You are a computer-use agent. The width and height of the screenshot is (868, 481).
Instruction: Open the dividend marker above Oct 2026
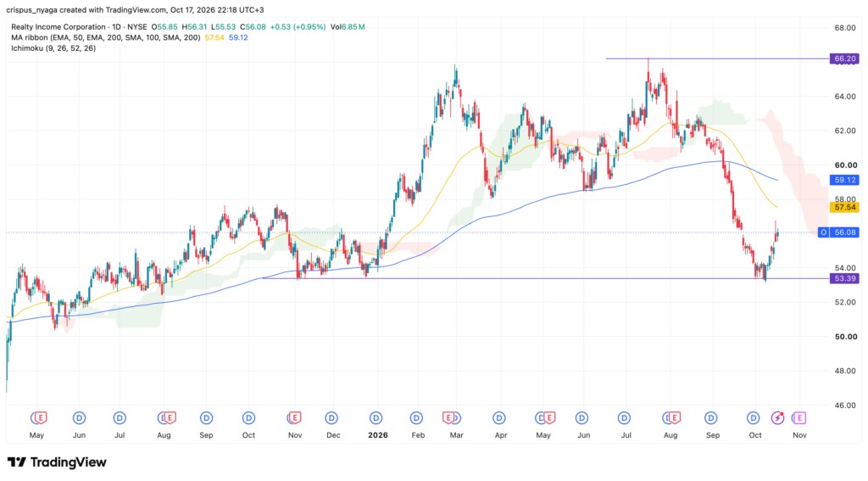[x=753, y=418]
